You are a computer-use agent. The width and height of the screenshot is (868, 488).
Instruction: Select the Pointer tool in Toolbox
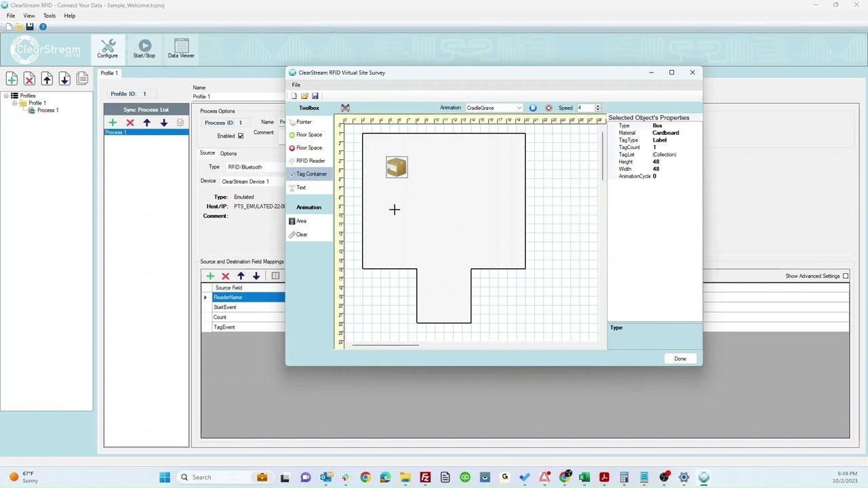coord(304,122)
